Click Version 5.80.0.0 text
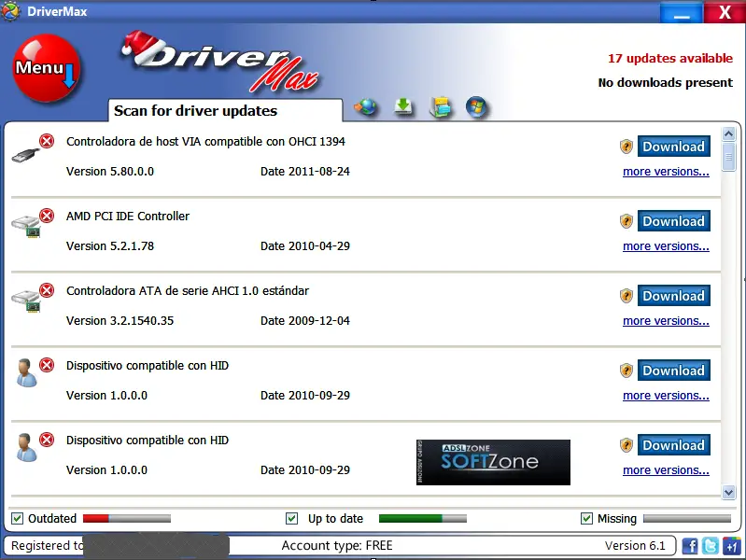The height and width of the screenshot is (560, 746). pyautogui.click(x=110, y=172)
